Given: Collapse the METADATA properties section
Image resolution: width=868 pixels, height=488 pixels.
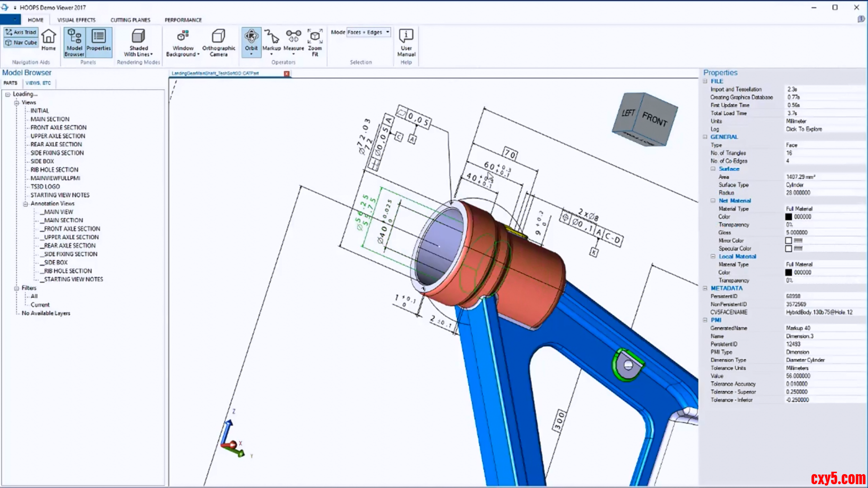Looking at the screenshot, I should point(705,288).
